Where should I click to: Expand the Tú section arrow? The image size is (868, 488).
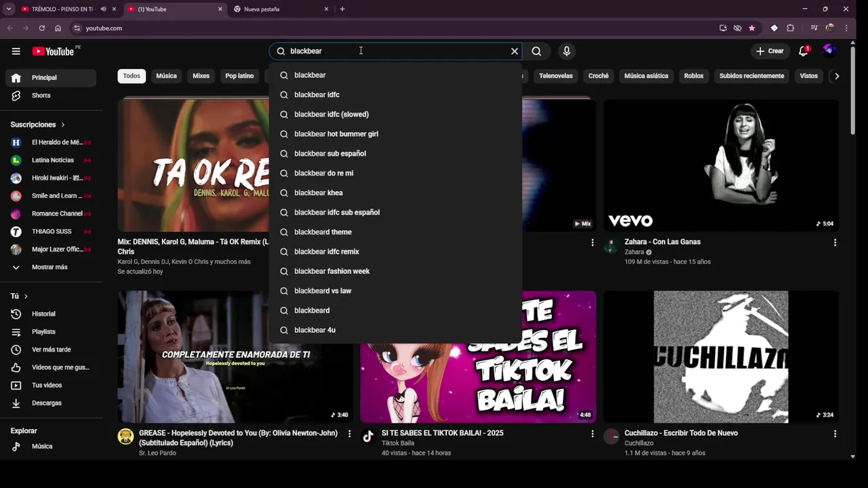pos(26,296)
